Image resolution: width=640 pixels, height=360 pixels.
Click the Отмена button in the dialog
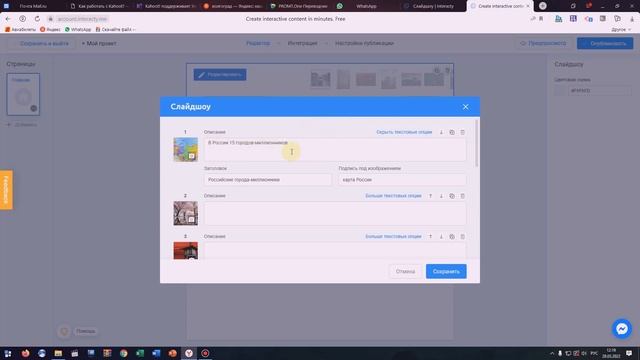pyautogui.click(x=405, y=271)
